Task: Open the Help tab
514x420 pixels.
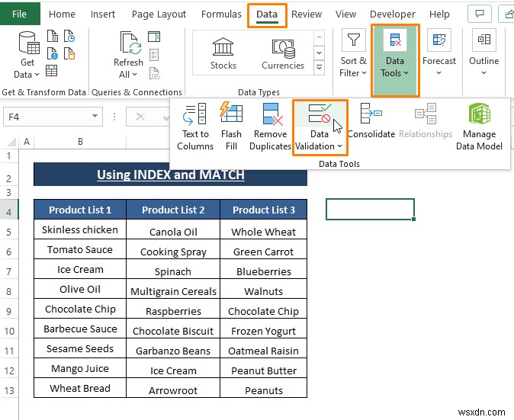Action: pos(439,14)
